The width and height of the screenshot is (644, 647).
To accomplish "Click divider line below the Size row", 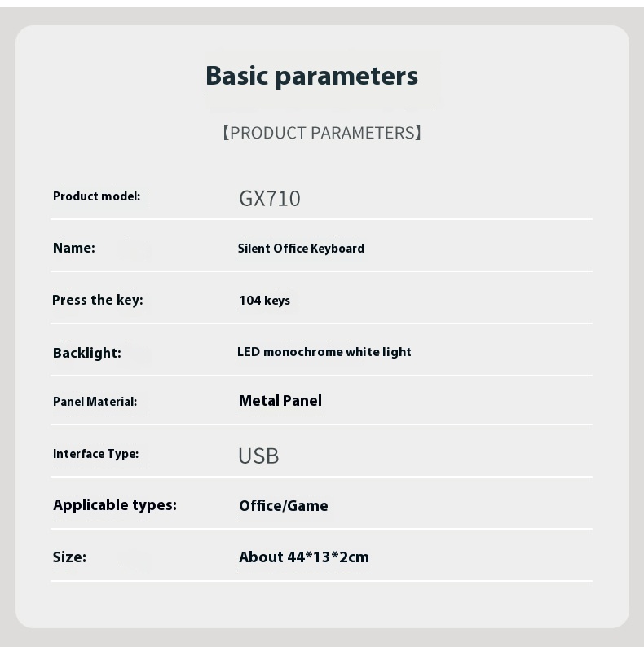I will tap(321, 581).
